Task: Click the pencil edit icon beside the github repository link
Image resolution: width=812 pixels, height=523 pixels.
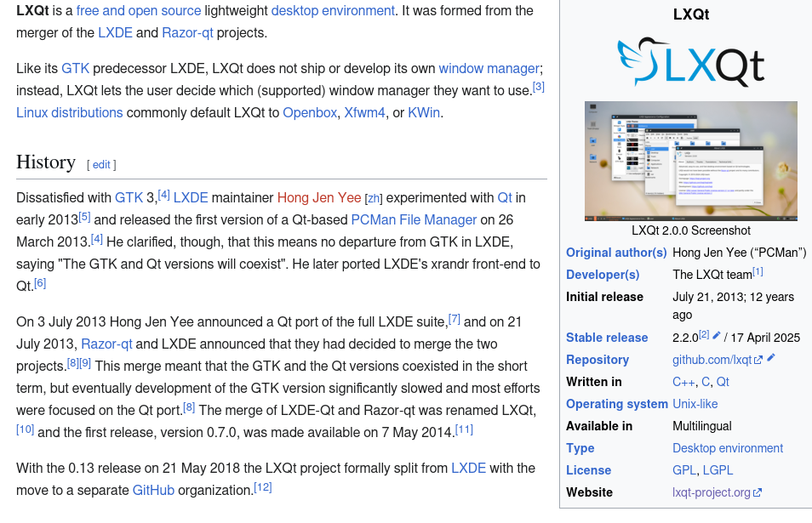Action: tap(771, 357)
